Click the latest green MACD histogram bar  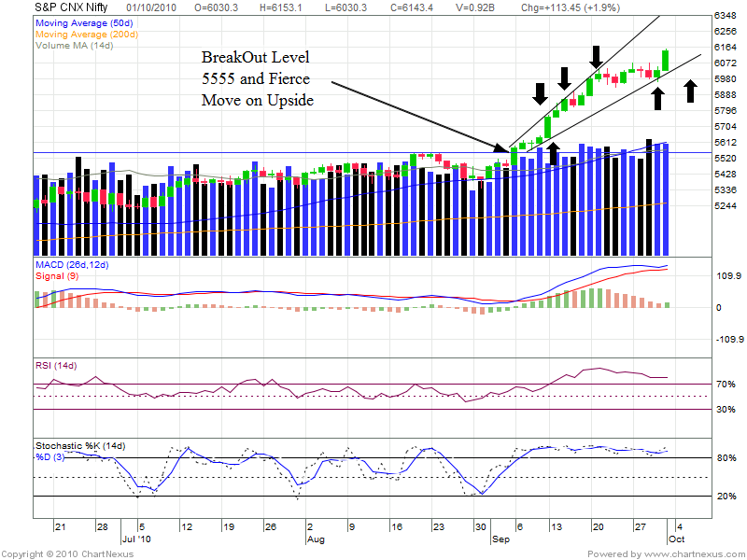[667, 304]
